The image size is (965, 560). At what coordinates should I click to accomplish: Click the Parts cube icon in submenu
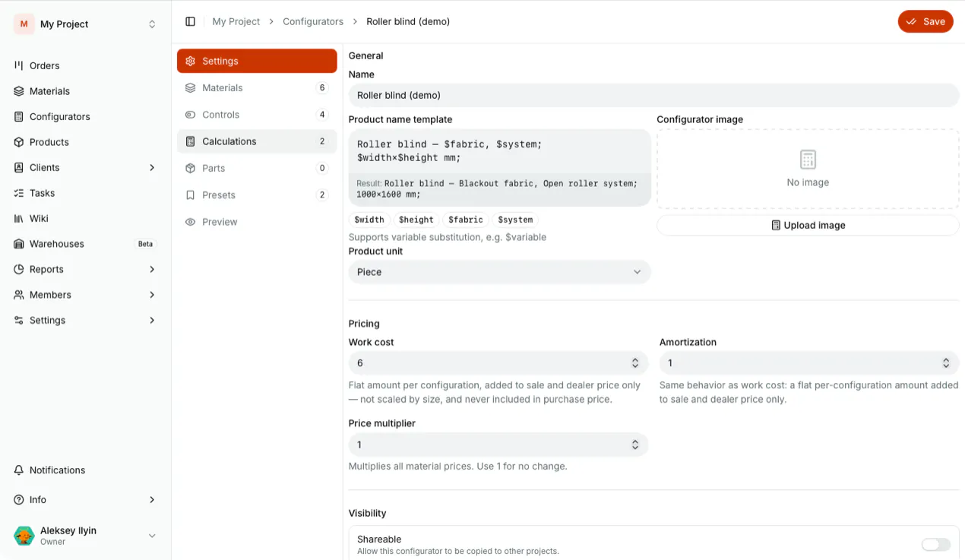(x=191, y=168)
